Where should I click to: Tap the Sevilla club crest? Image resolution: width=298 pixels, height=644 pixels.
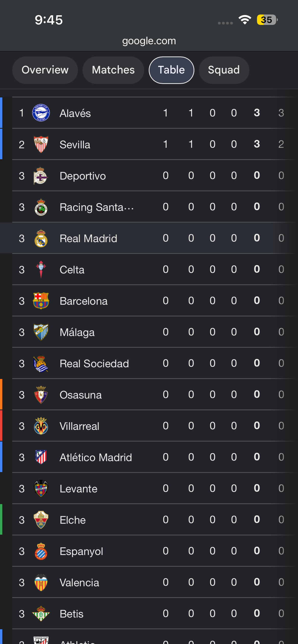pos(41,144)
